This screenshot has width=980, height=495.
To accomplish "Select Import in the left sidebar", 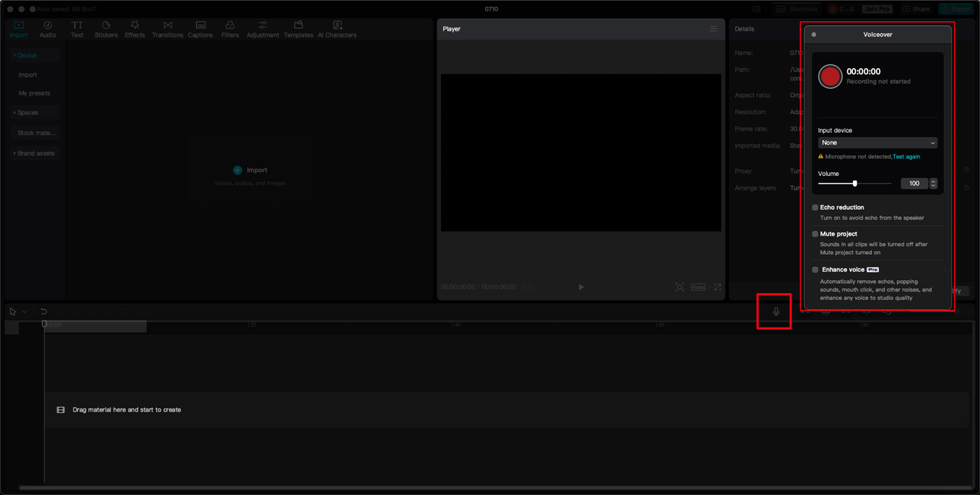I will pyautogui.click(x=28, y=75).
